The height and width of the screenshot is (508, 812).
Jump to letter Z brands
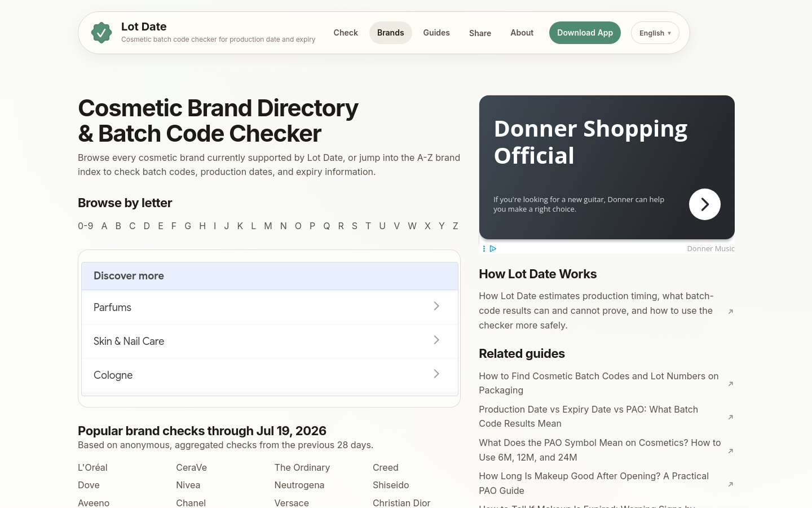(x=456, y=226)
